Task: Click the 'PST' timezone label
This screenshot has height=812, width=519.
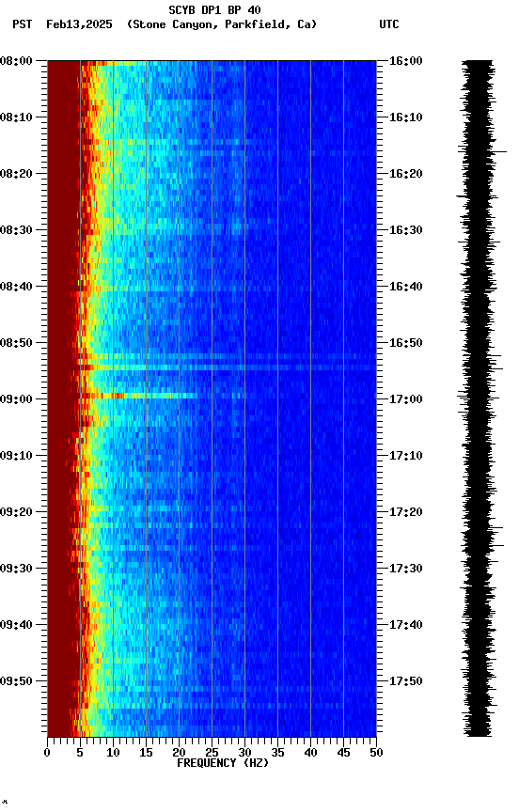Action: tap(23, 24)
